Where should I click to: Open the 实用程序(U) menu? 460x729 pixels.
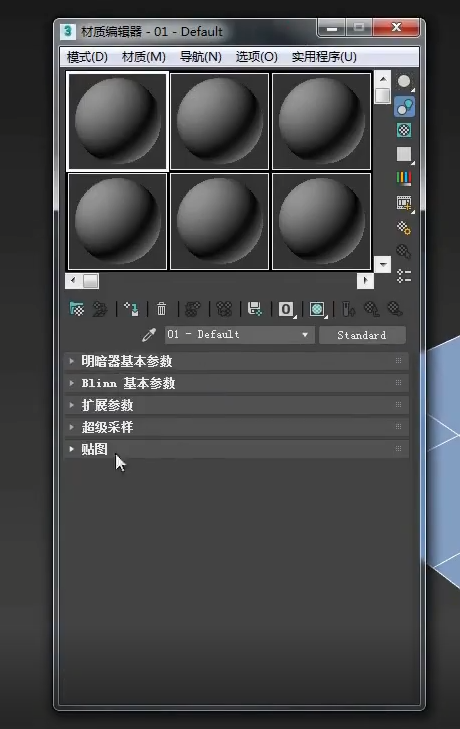(x=324, y=57)
